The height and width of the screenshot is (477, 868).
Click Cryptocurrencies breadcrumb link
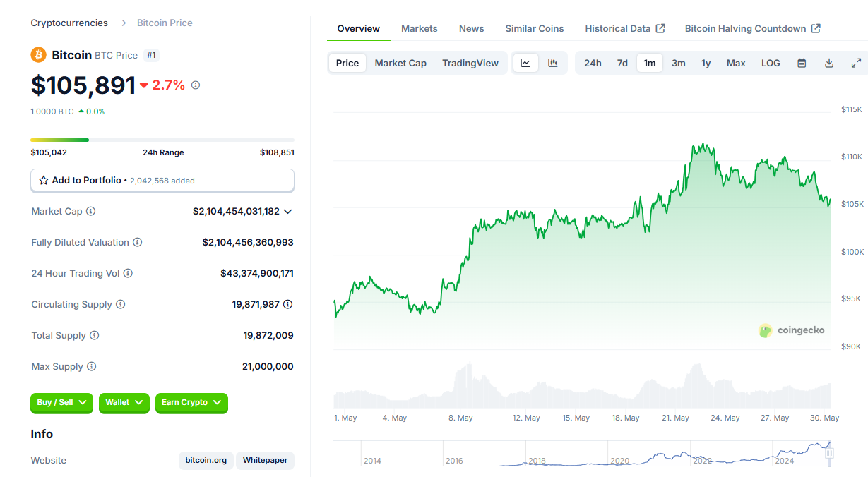click(x=69, y=23)
